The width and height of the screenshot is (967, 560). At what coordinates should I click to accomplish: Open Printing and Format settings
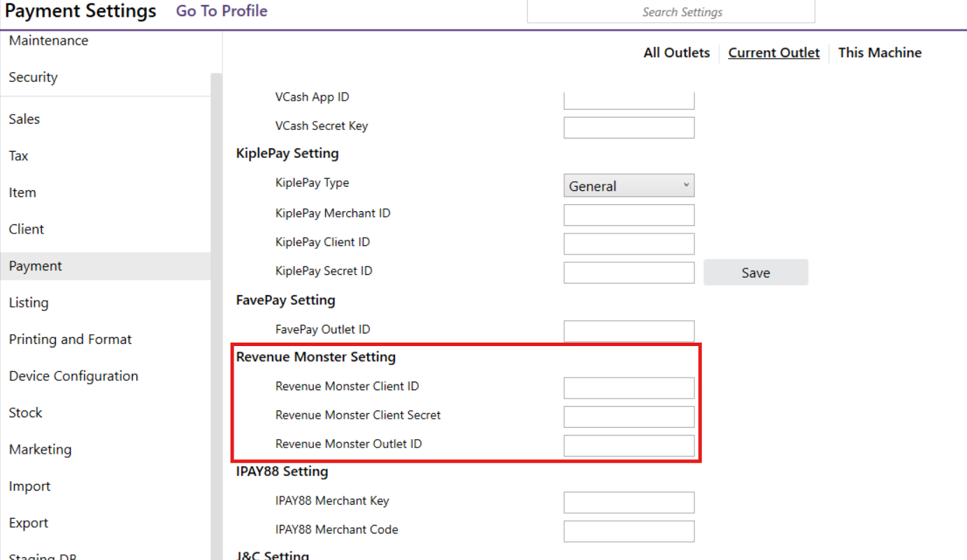tap(70, 339)
